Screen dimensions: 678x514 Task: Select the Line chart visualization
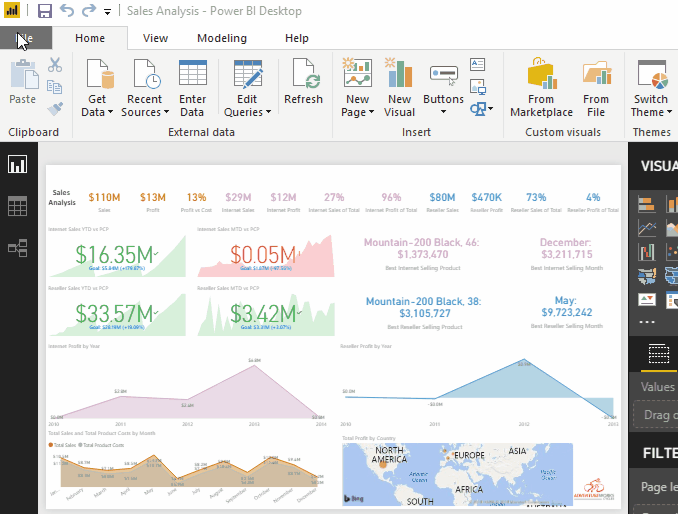647,228
